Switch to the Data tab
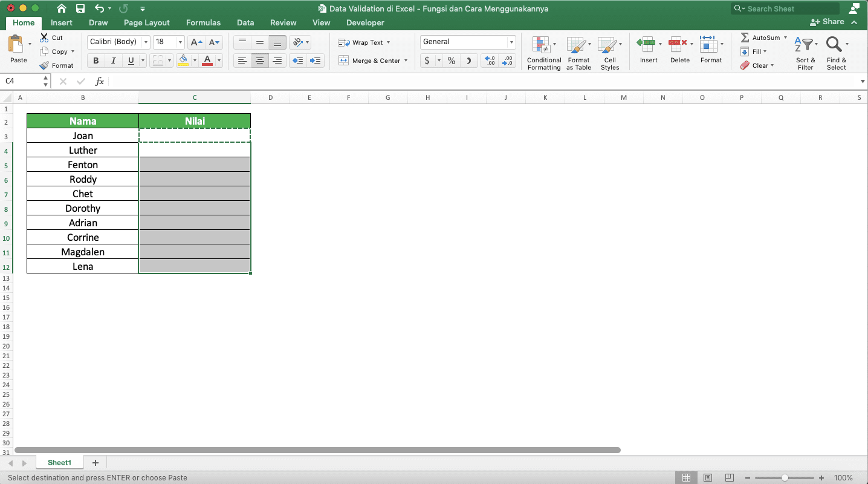The width and height of the screenshot is (868, 484). (x=245, y=22)
